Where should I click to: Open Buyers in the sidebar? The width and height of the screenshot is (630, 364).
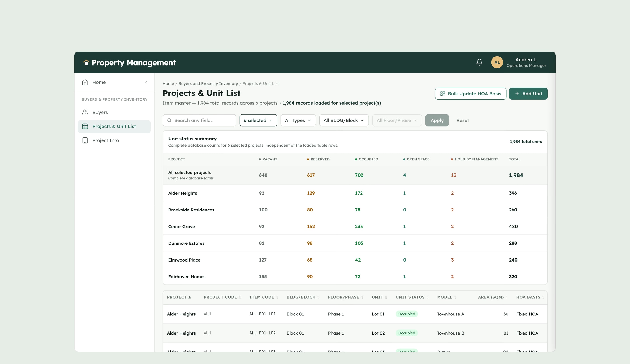(114, 112)
